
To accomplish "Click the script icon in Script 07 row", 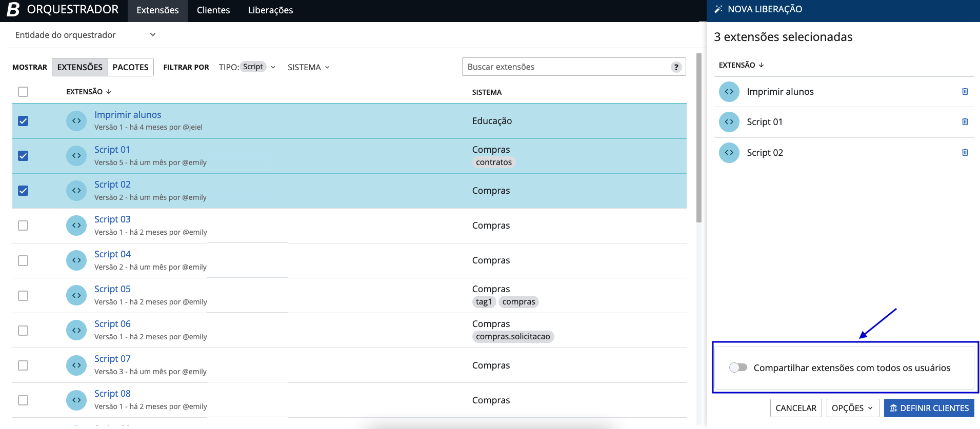I will 76,365.
